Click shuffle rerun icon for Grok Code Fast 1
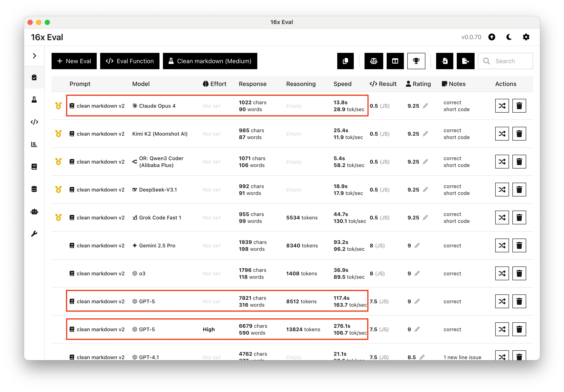The width and height of the screenshot is (564, 392). [x=502, y=218]
